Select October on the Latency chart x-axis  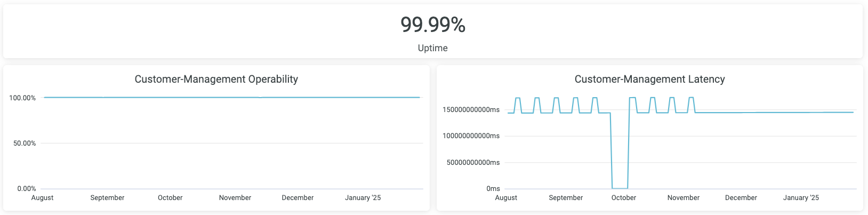623,197
